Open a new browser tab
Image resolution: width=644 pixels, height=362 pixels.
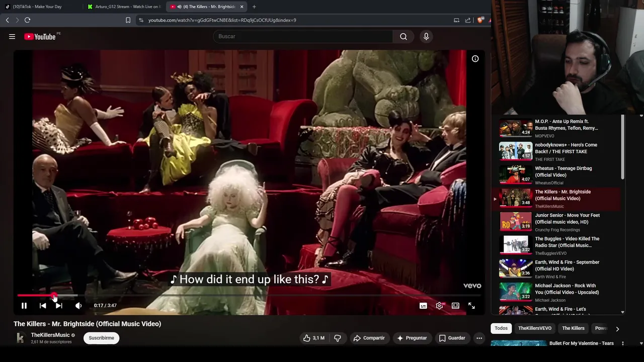[254, 7]
